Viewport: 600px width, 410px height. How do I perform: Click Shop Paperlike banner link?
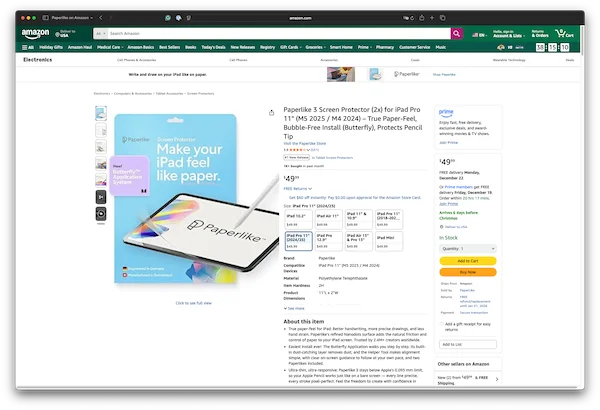[x=444, y=75]
